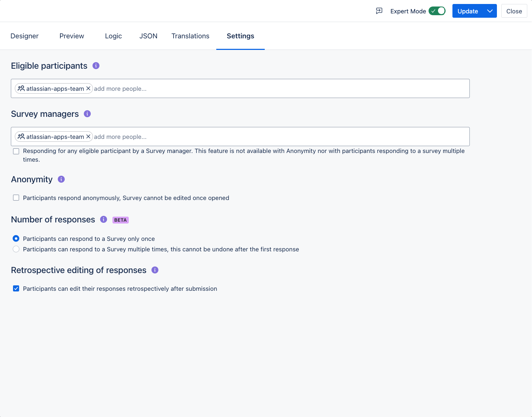Viewport: 532px width, 417px height.
Task: Select respond to a Survey only once
Action: 16,238
